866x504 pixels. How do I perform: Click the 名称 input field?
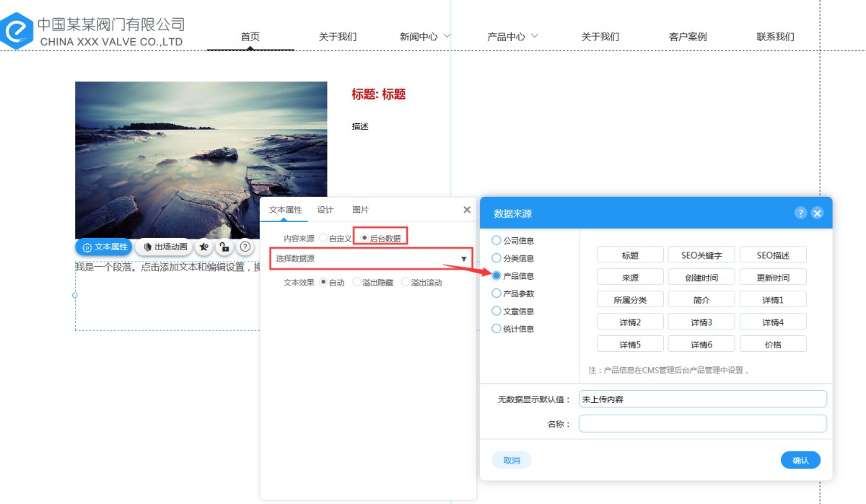click(702, 424)
